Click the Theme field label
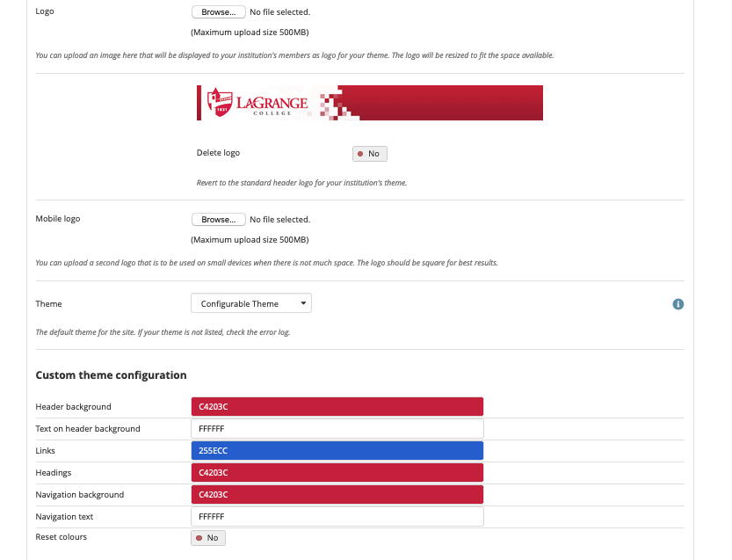 coord(48,304)
